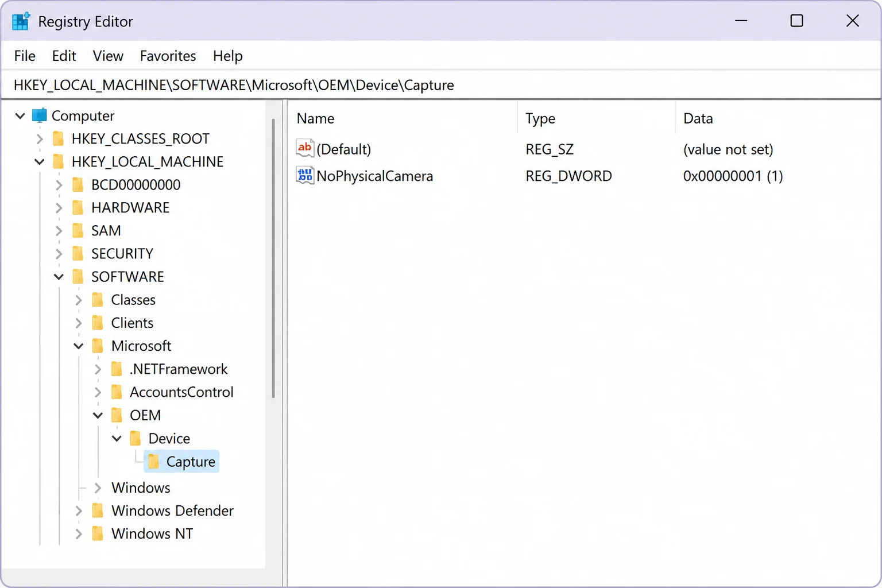The width and height of the screenshot is (882, 588).
Task: Click the 0x00000001 (1) data cell
Action: pyautogui.click(x=733, y=176)
